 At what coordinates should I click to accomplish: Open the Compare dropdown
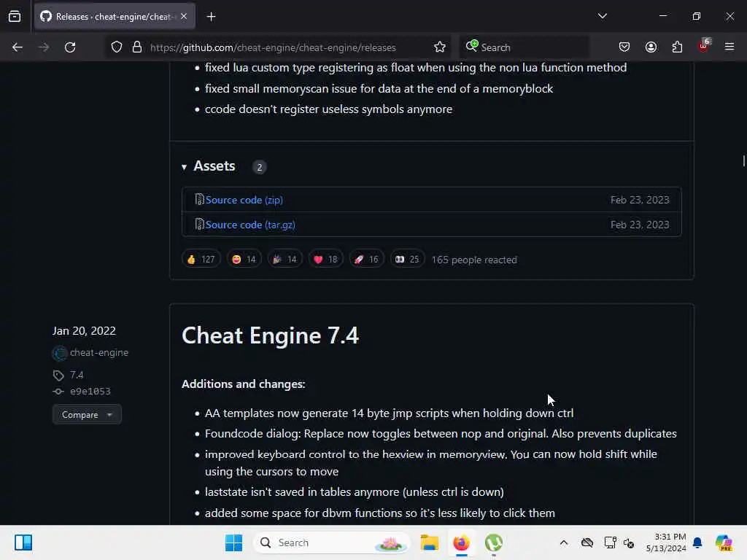pos(87,415)
